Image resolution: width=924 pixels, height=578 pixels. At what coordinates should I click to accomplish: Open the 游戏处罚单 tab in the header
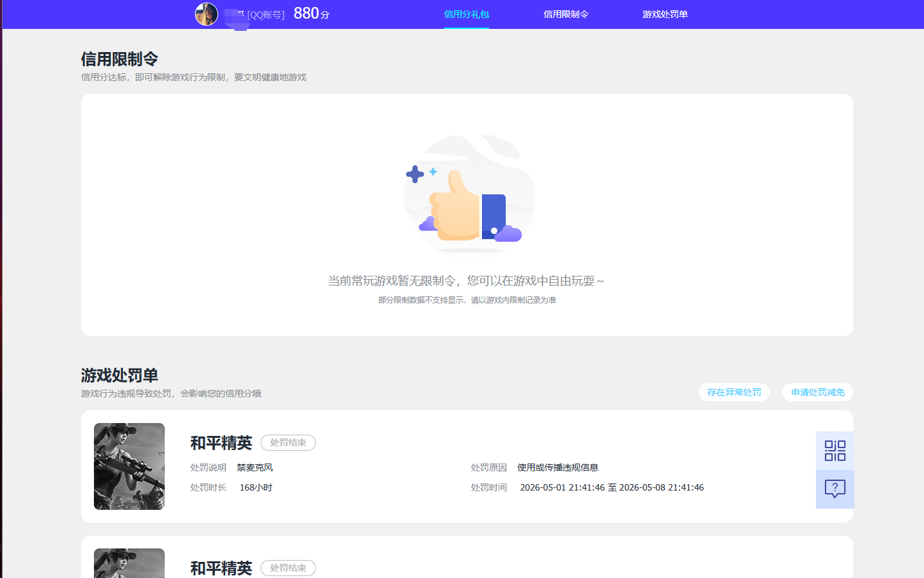[x=665, y=14]
